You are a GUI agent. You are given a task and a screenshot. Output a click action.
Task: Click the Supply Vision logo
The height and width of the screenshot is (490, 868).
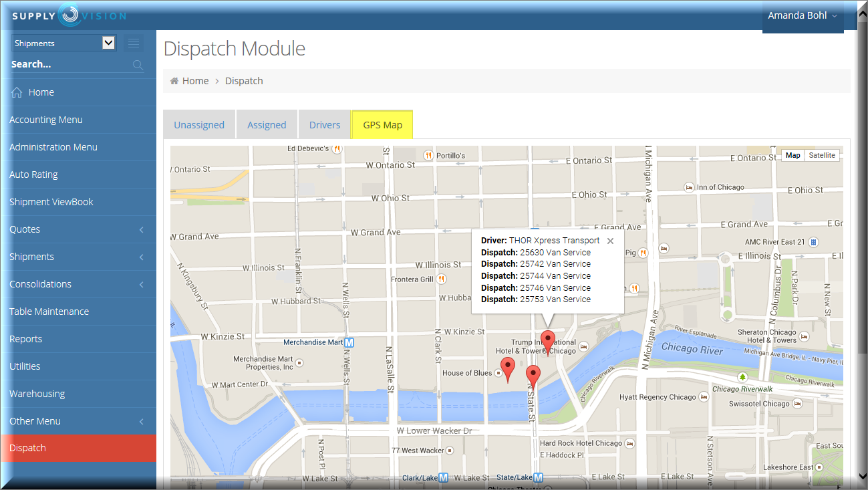click(69, 15)
